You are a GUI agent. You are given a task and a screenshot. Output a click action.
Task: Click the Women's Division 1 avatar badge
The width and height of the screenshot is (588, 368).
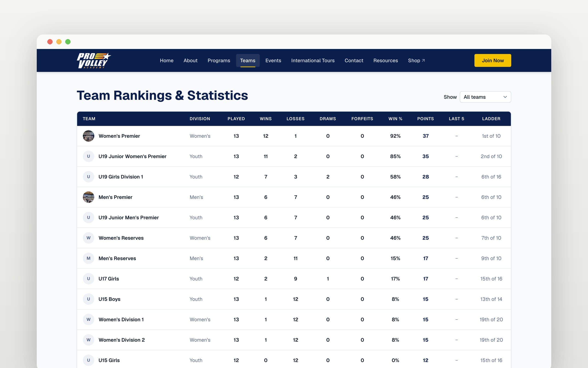click(x=88, y=319)
